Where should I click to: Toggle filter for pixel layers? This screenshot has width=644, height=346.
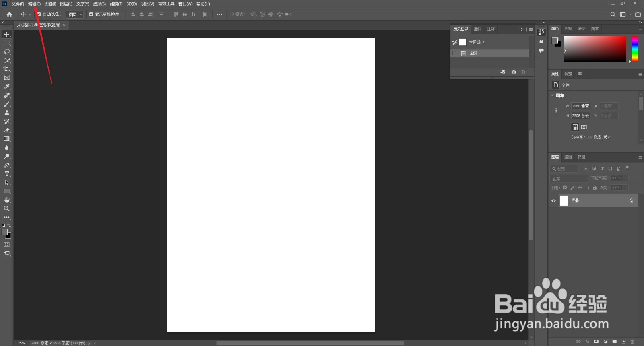(x=586, y=169)
